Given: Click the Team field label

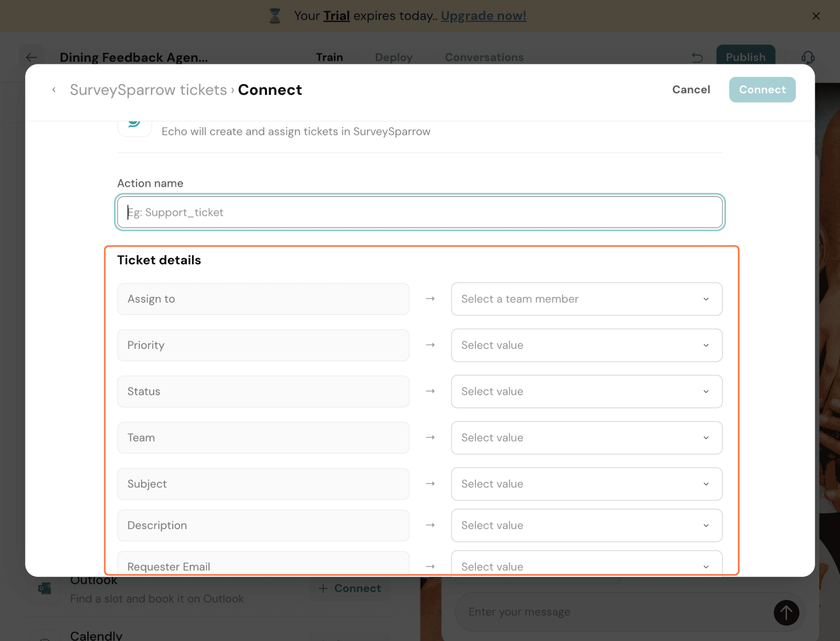Looking at the screenshot, I should point(263,437).
